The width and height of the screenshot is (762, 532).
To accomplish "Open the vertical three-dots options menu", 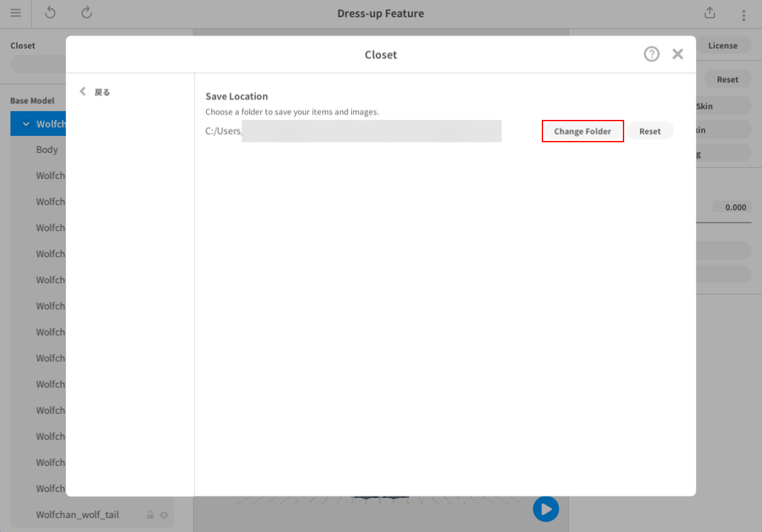I will tap(744, 15).
